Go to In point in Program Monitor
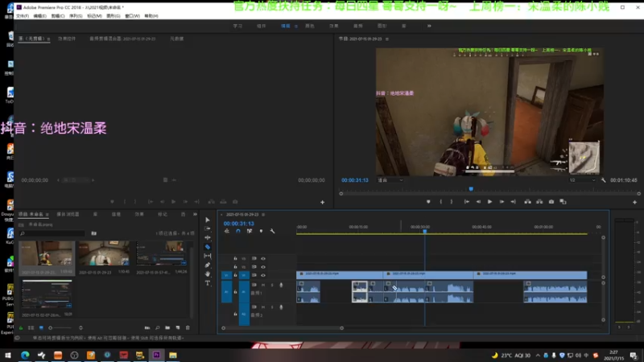The image size is (644, 362). coord(467,202)
